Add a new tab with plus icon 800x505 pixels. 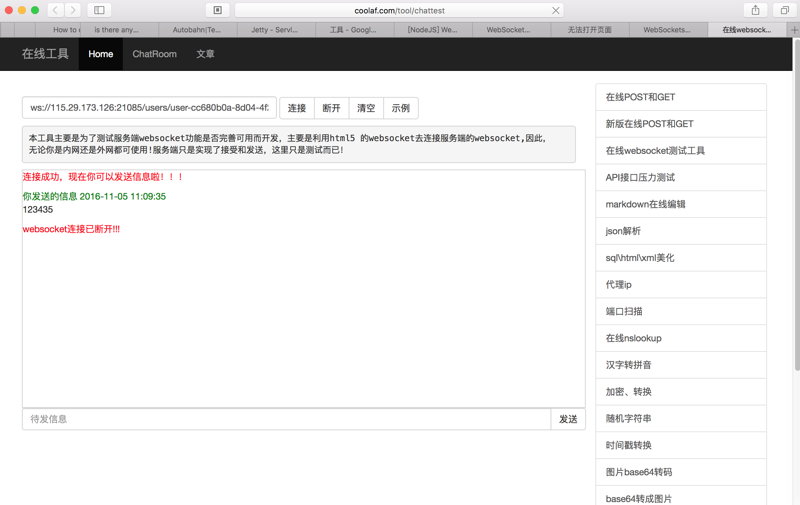click(x=794, y=30)
